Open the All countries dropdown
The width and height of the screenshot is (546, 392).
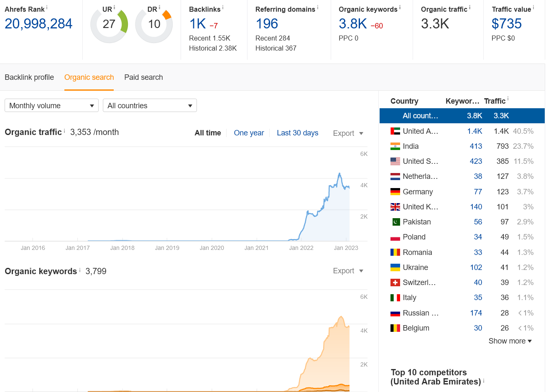(x=150, y=105)
